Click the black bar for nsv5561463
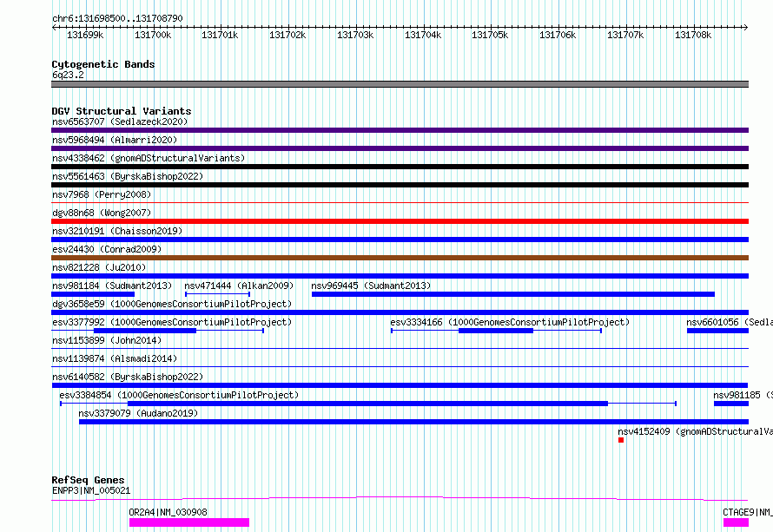This screenshot has height=532, width=773. click(x=400, y=185)
